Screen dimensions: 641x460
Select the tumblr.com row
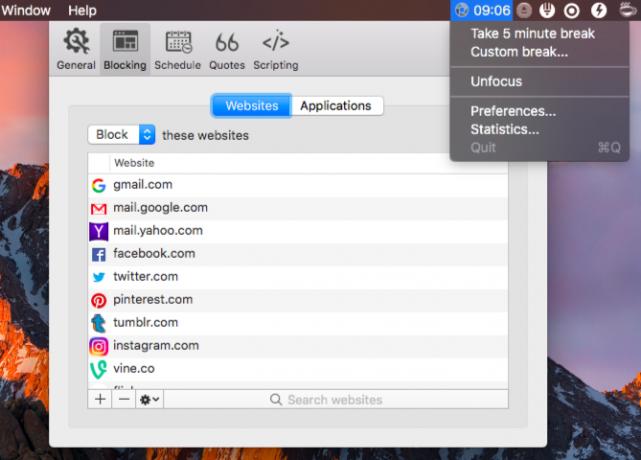(298, 323)
